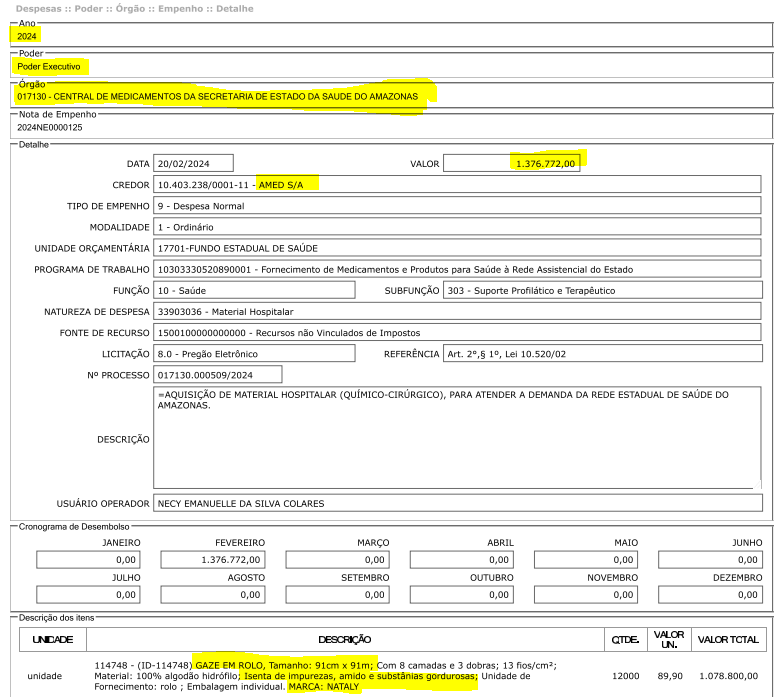Click the NOVEMBRO disbursement field
The image size is (774, 697).
tap(586, 595)
